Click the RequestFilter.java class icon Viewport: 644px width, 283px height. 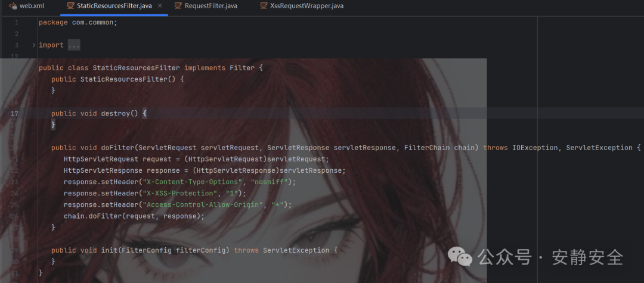tap(178, 6)
